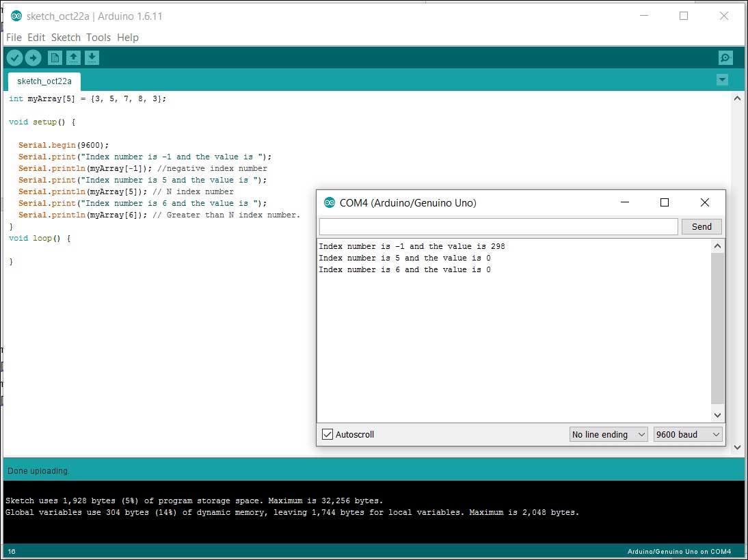
Task: Expand the tab options dropdown arrow
Action: [x=722, y=80]
